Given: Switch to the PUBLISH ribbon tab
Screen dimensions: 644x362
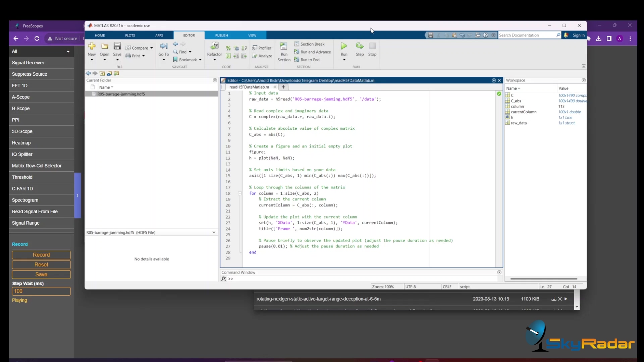Looking at the screenshot, I should [221, 35].
